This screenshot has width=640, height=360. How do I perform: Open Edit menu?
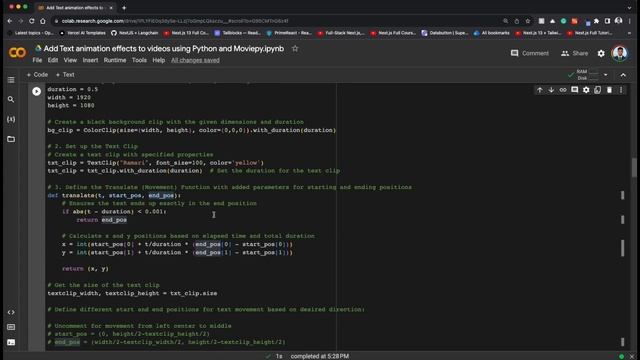(53, 60)
